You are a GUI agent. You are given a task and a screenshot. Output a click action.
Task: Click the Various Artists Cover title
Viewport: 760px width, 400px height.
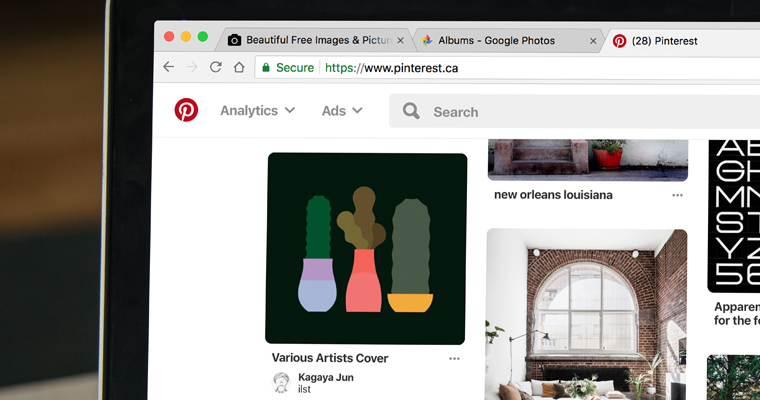point(330,358)
